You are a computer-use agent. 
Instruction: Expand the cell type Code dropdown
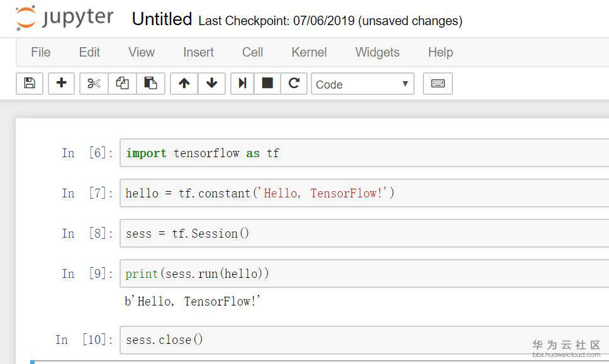coord(362,84)
